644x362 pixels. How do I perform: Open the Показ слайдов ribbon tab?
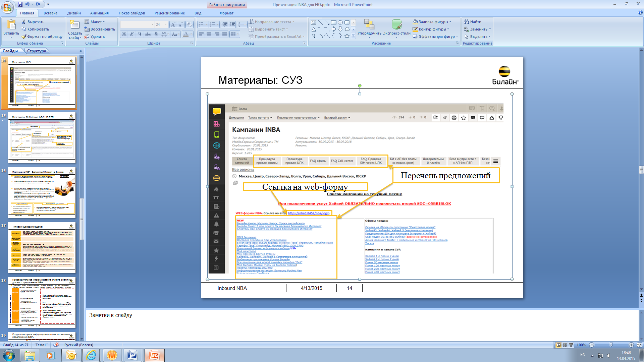click(132, 13)
